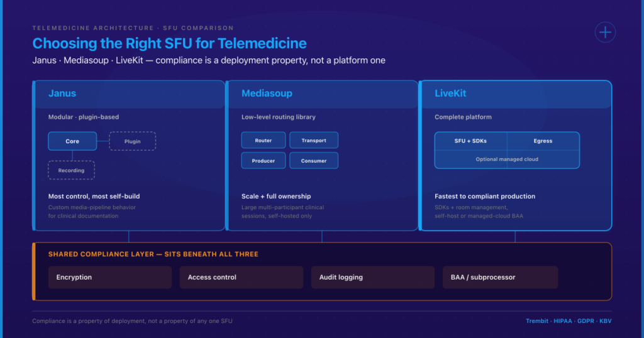Select the Janus card heading

(x=62, y=94)
